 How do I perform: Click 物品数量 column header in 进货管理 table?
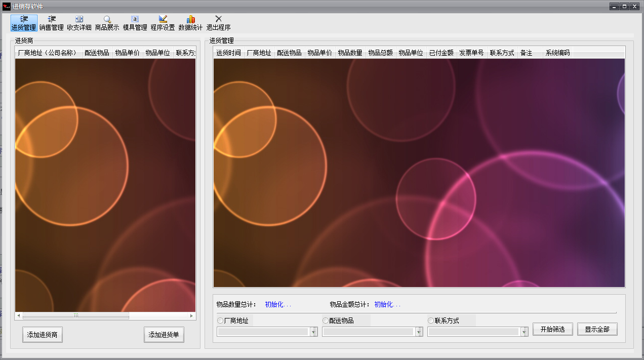(x=350, y=53)
